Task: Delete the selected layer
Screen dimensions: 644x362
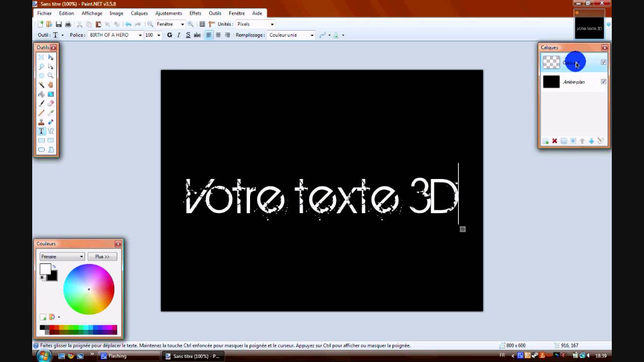Action: (554, 141)
